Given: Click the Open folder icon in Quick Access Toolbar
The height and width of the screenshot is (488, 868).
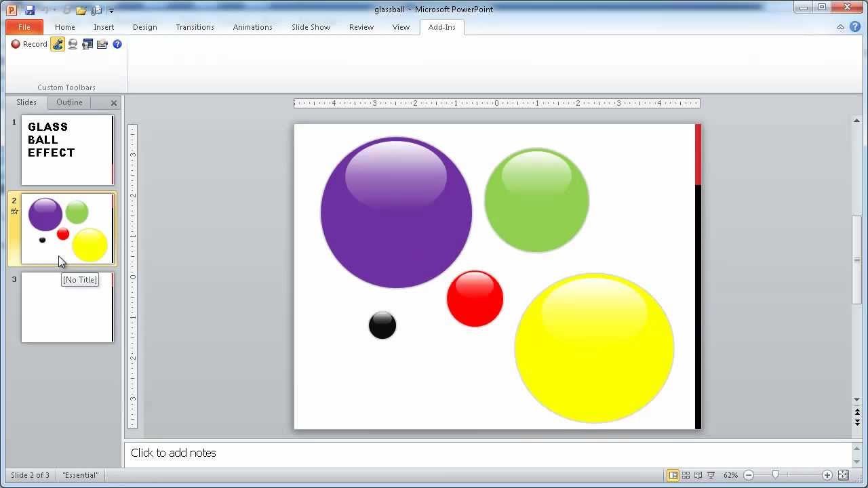Looking at the screenshot, I should click(x=81, y=9).
